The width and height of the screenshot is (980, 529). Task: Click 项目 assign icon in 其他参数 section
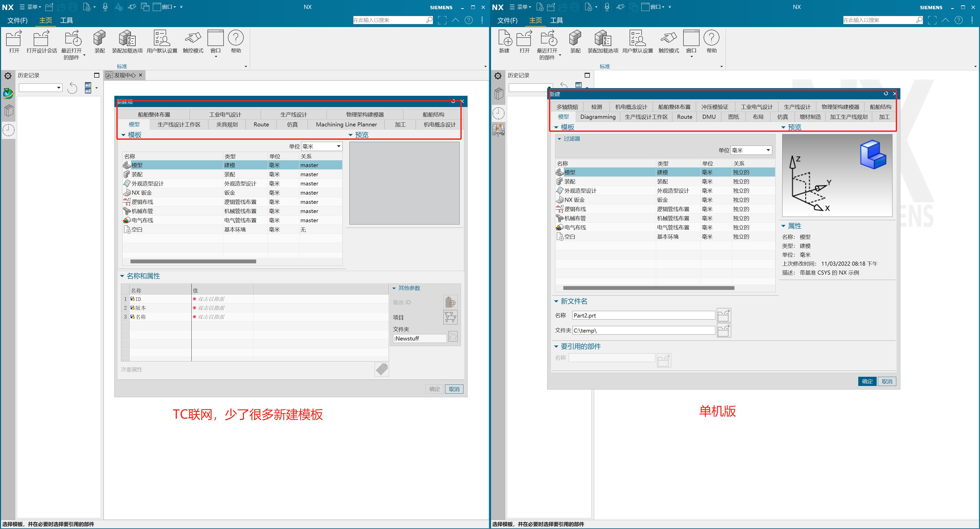coord(450,317)
